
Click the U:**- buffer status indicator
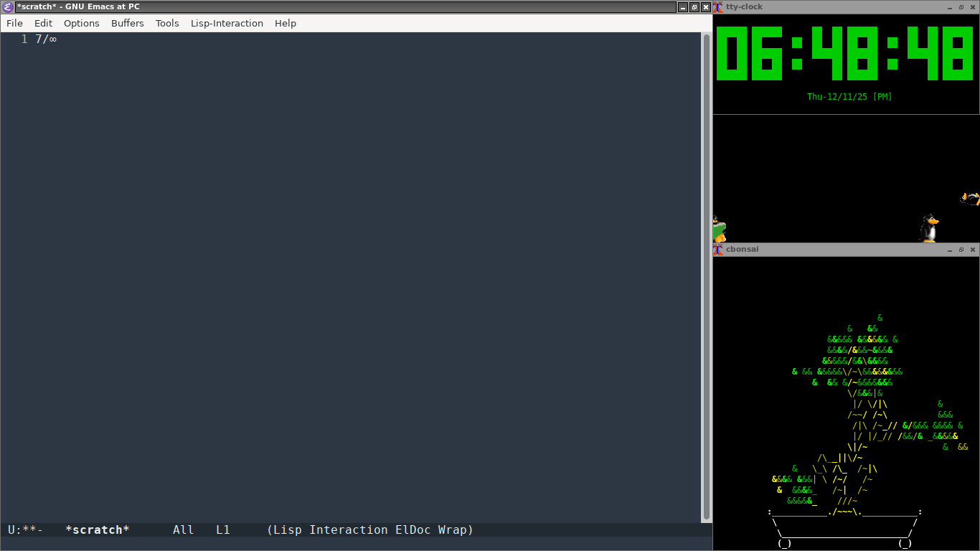26,530
